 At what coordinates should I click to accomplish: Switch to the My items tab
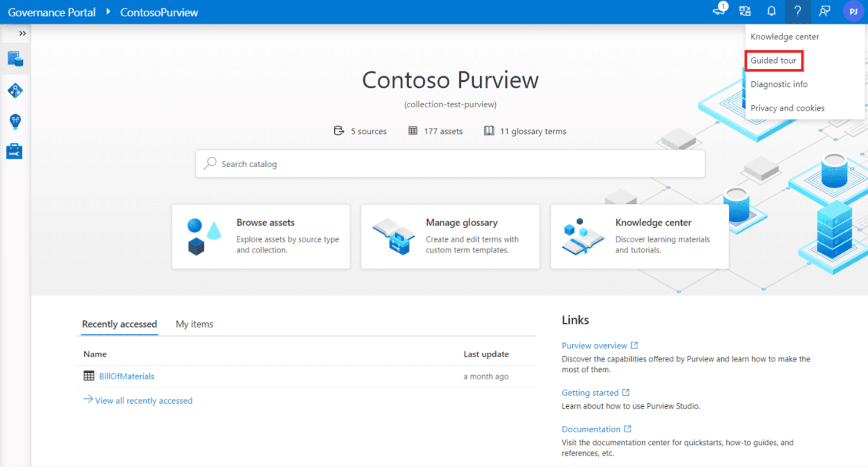(194, 324)
